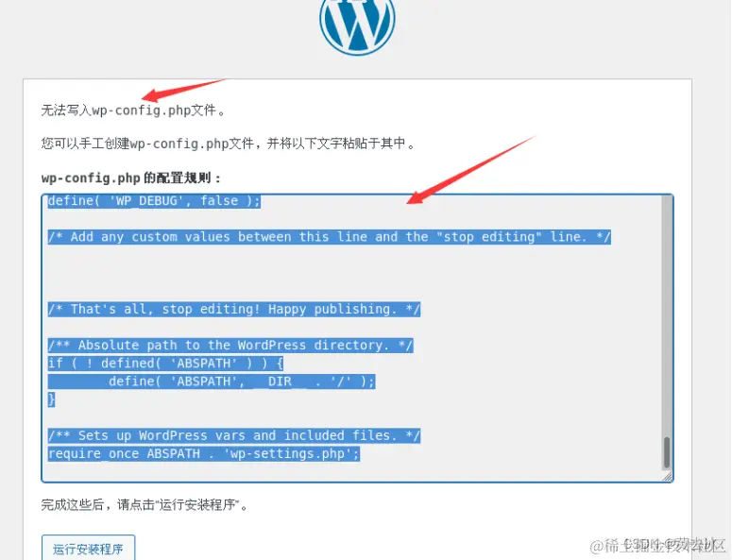
Task: Click the 'Add any custom values' comment line
Action: (329, 237)
